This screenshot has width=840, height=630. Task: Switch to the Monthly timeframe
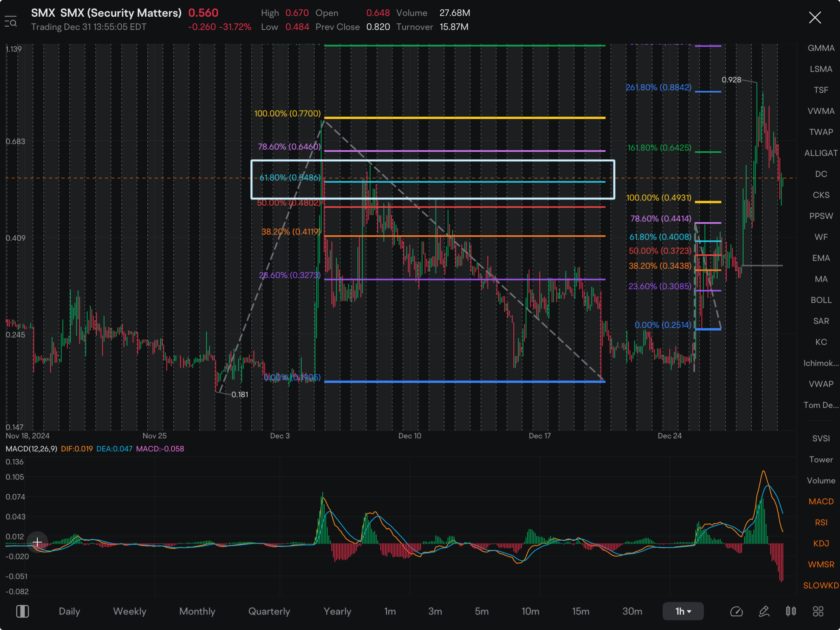[197, 611]
